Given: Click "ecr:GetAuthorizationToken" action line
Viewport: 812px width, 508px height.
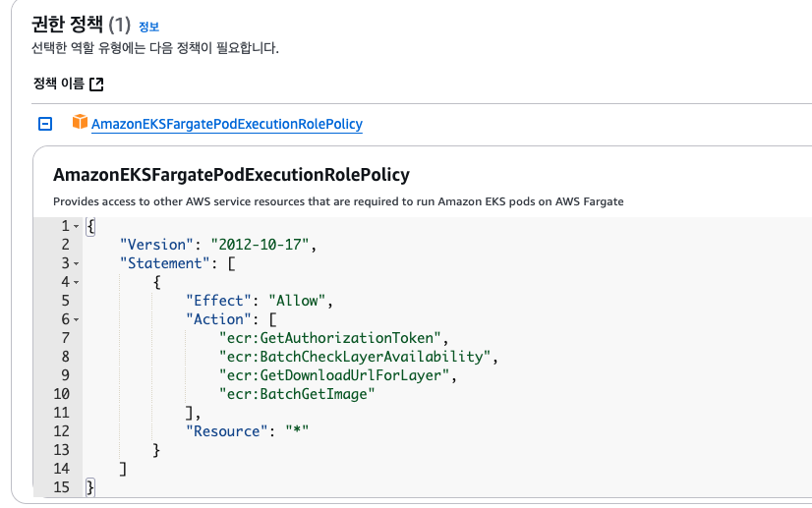Looking at the screenshot, I should [330, 338].
